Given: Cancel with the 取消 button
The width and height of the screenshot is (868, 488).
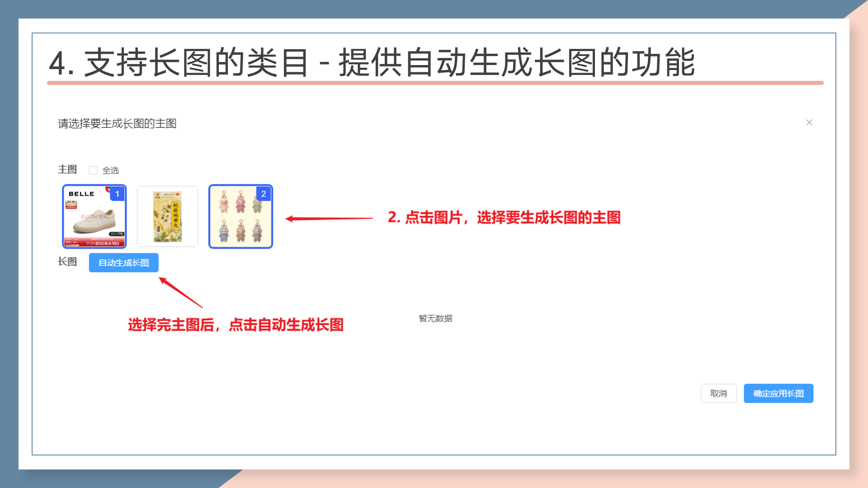Looking at the screenshot, I should point(718,393).
